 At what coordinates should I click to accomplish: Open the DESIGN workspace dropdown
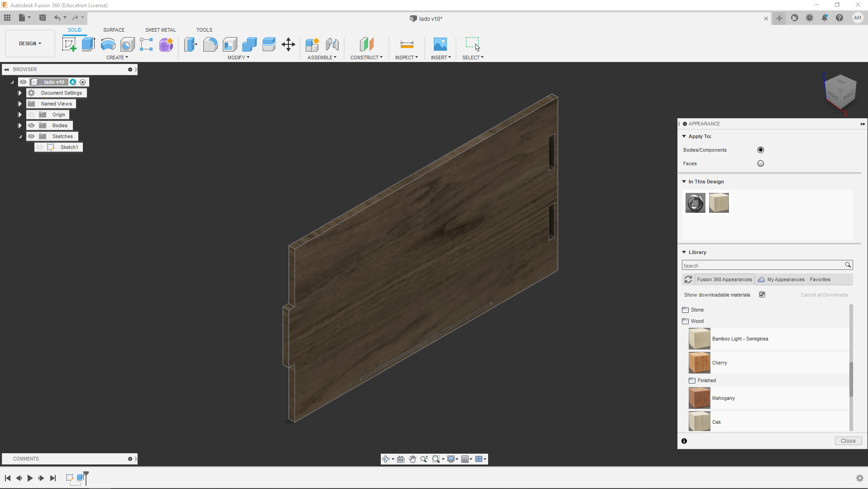(x=30, y=43)
